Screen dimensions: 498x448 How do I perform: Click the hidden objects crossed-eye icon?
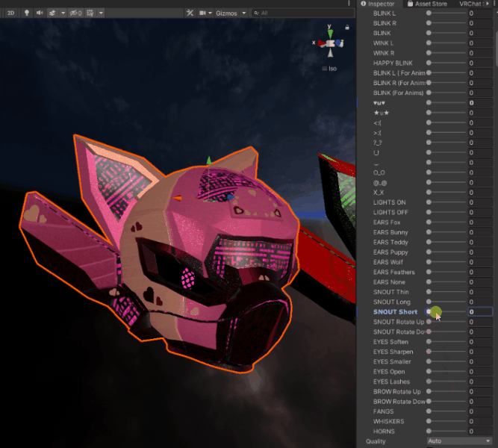coord(75,13)
